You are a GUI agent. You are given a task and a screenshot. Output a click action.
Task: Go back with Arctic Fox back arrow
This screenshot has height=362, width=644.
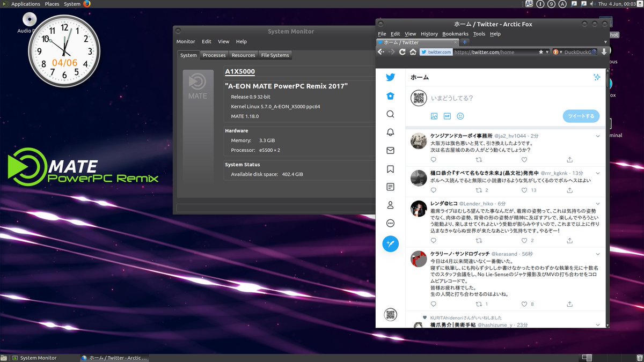[381, 52]
